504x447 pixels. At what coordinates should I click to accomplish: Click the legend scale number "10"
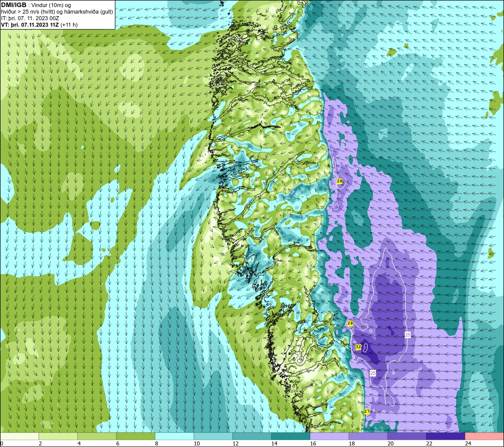(x=197, y=443)
